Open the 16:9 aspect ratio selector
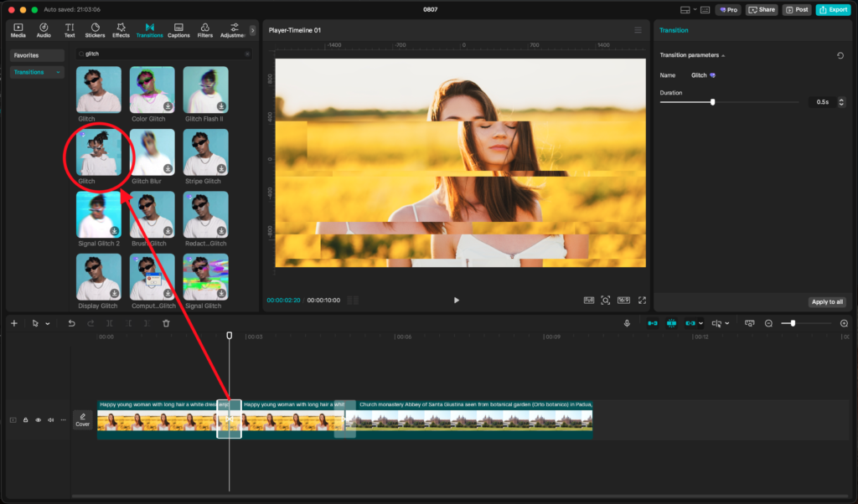The image size is (858, 504). click(623, 300)
